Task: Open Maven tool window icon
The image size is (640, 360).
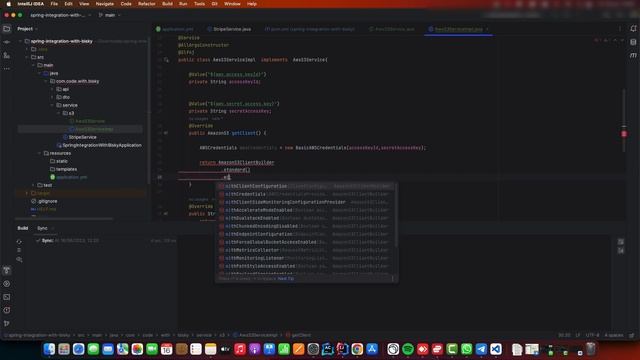Action: tap(633, 55)
